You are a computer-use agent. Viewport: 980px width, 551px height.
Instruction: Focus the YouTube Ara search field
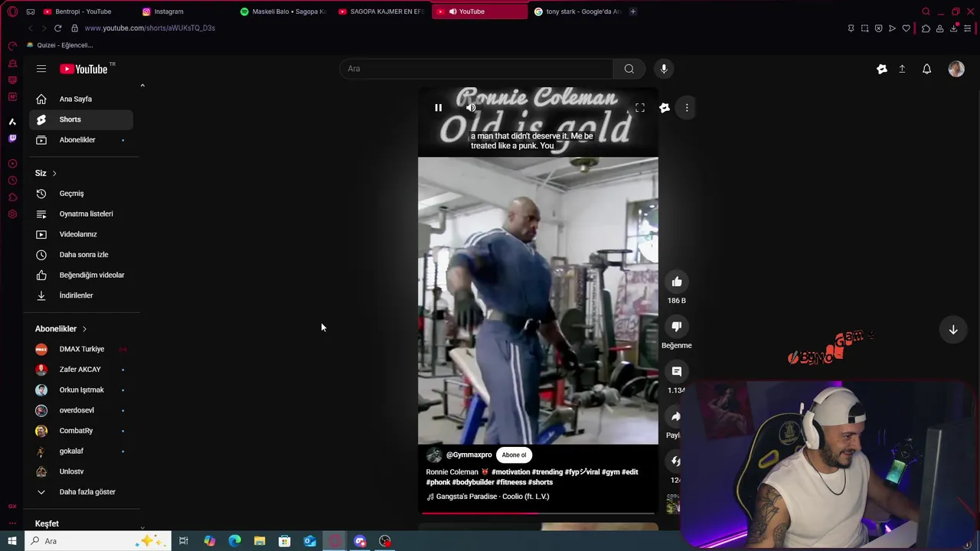tap(476, 69)
